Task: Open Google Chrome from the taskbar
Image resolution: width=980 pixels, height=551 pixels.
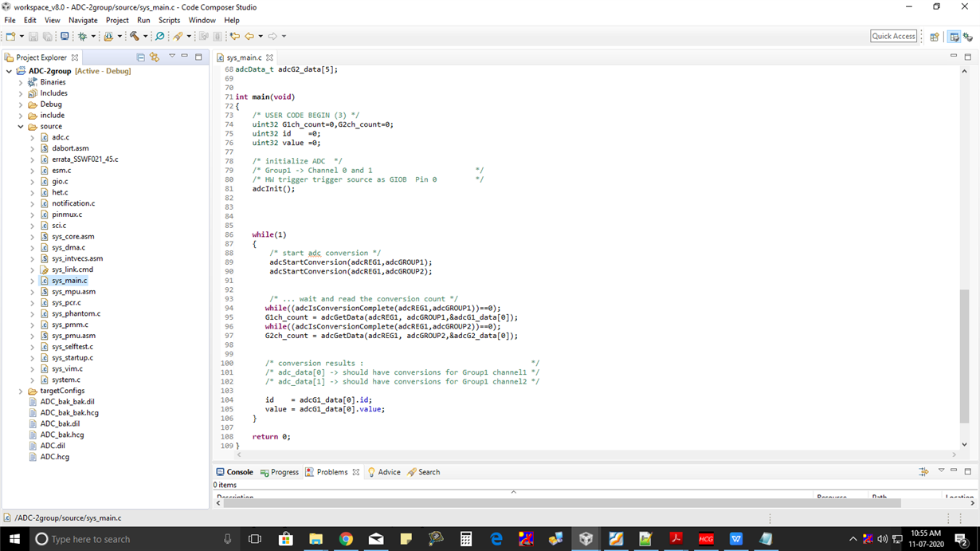Action: click(x=346, y=539)
